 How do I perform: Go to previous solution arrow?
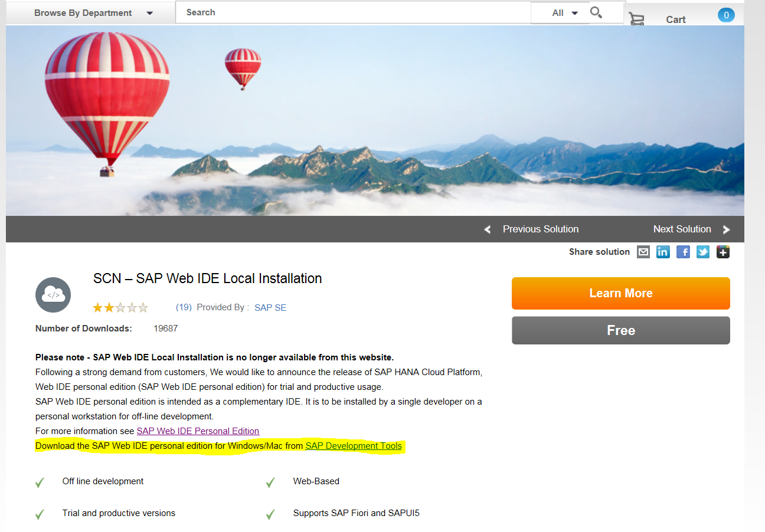[x=488, y=229]
